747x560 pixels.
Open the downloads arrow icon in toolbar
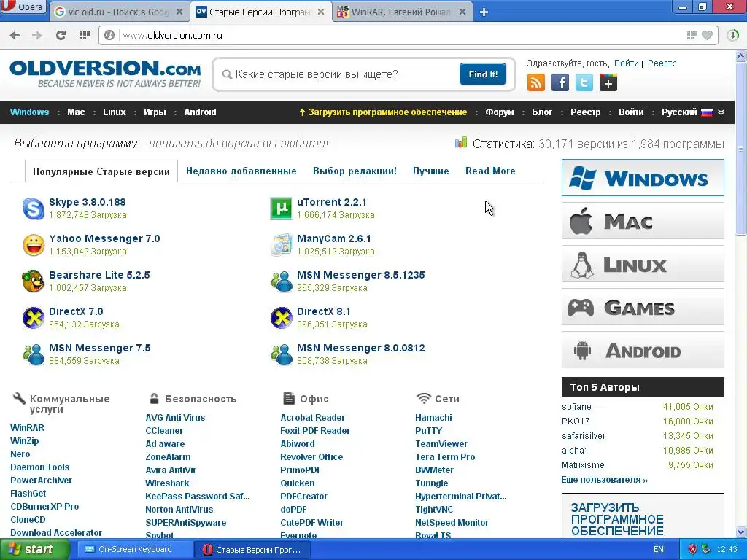tap(732, 35)
